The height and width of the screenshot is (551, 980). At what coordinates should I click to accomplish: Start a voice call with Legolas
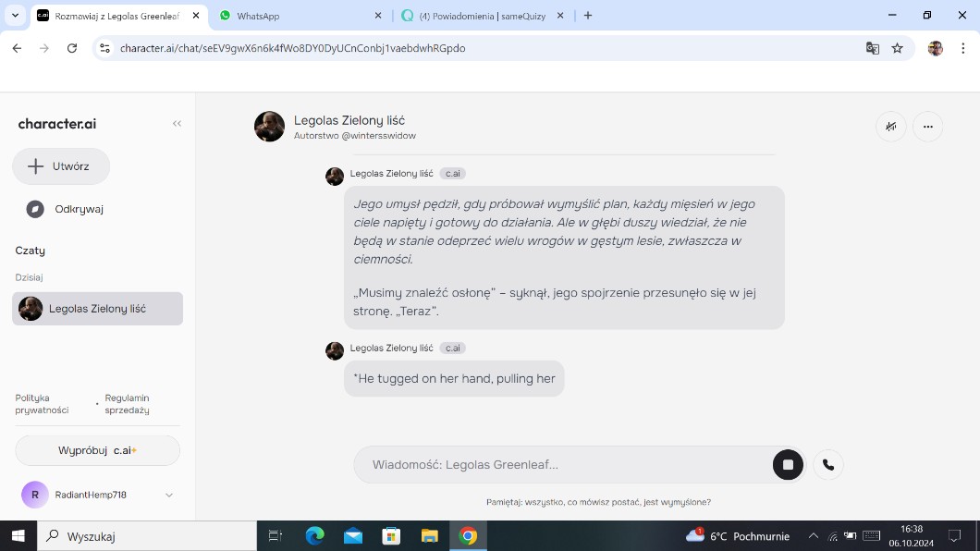[828, 465]
